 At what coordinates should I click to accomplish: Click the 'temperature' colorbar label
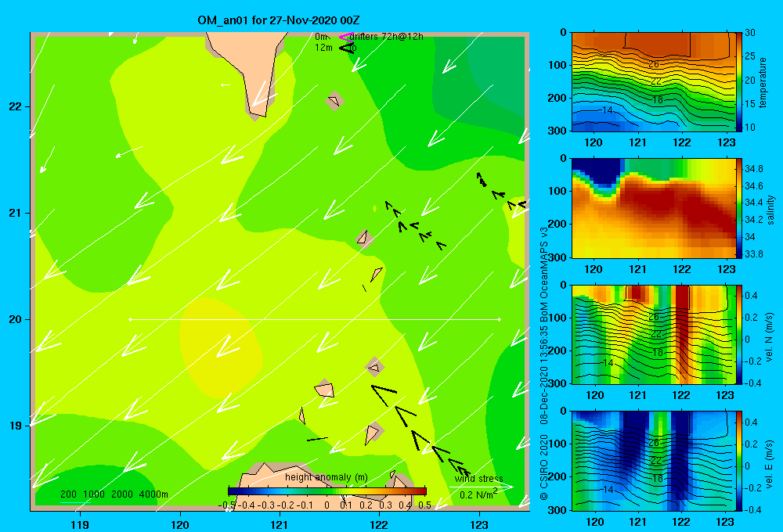(762, 82)
